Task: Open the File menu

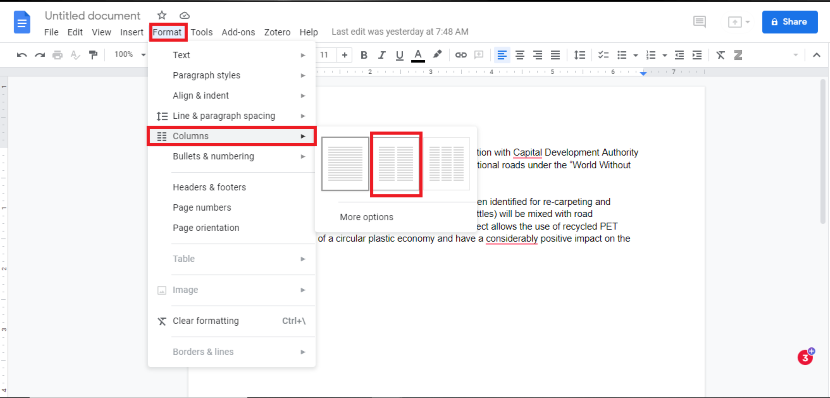Action: 51,32
